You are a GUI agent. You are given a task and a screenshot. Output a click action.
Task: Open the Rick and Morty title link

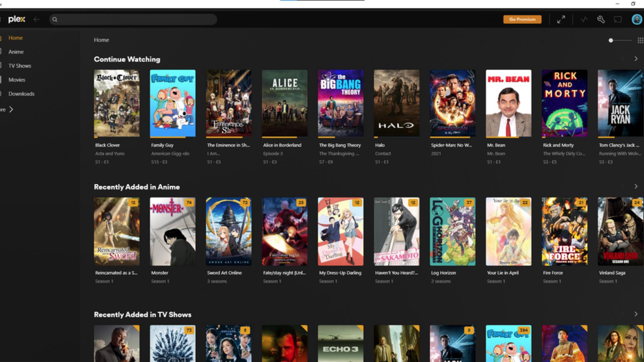(558, 145)
